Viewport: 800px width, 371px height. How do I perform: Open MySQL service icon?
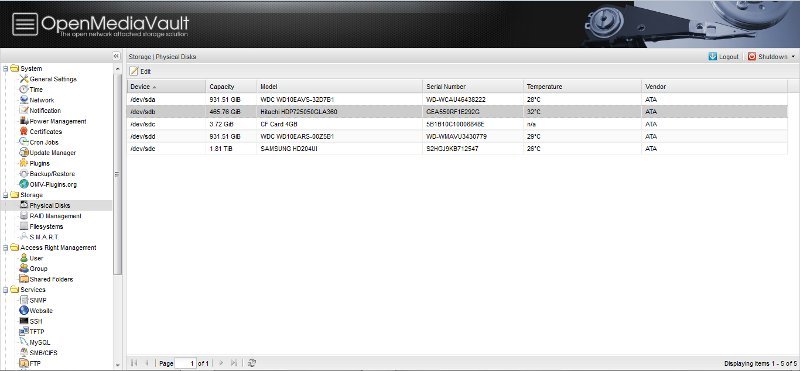pyautogui.click(x=23, y=342)
